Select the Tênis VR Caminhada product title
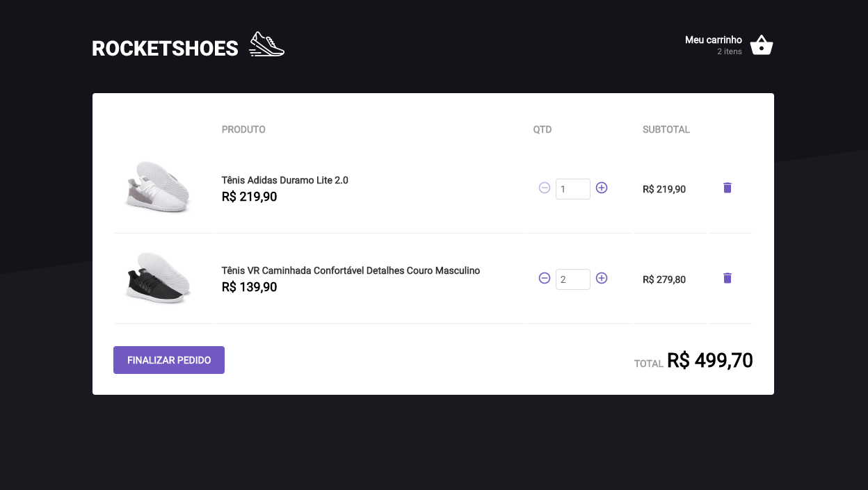The width and height of the screenshot is (868, 490). (x=351, y=270)
